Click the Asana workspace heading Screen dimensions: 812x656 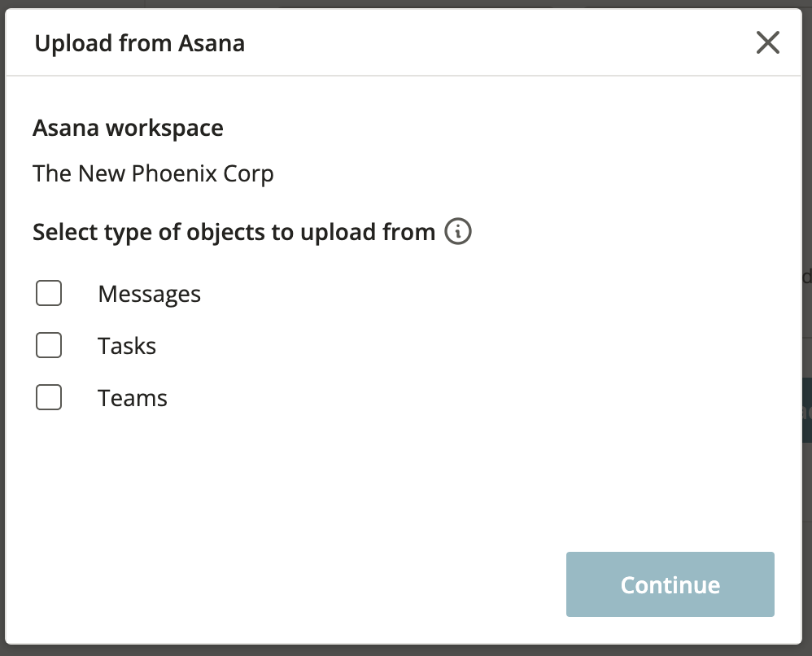tap(128, 128)
